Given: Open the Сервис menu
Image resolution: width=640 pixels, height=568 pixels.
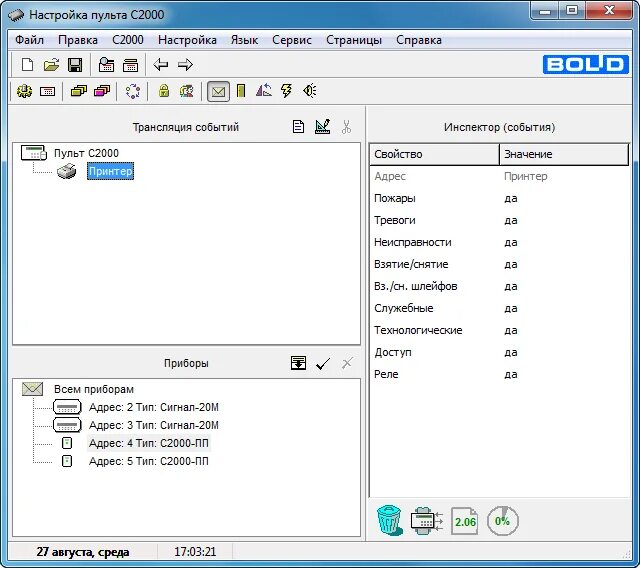Looking at the screenshot, I should coord(292,40).
